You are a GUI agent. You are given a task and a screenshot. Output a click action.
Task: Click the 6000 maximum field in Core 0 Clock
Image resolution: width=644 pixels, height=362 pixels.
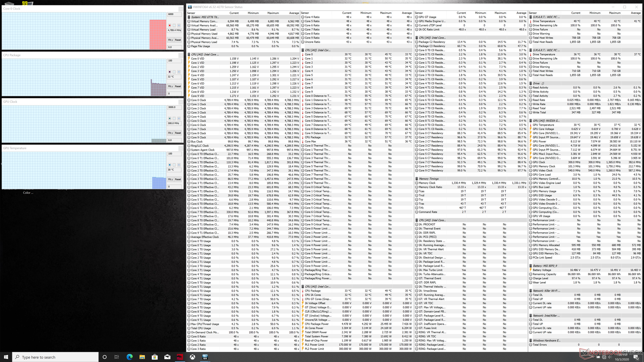[174, 14]
